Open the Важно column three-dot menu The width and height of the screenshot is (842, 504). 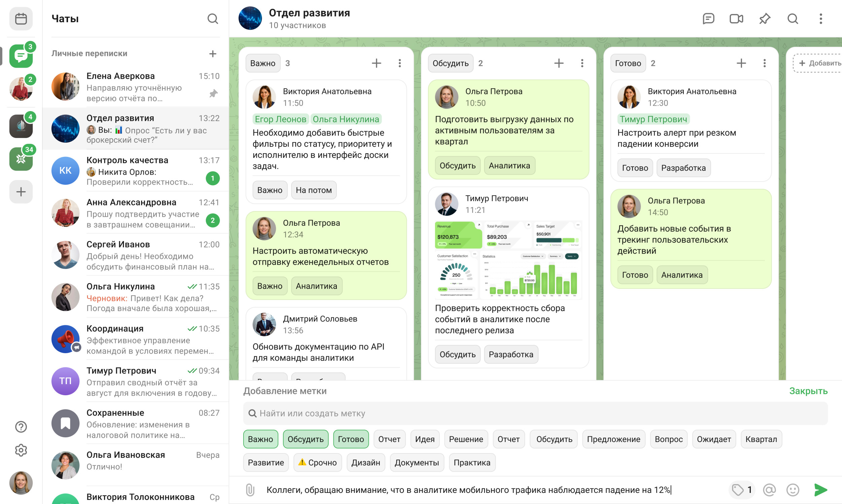tap(399, 63)
